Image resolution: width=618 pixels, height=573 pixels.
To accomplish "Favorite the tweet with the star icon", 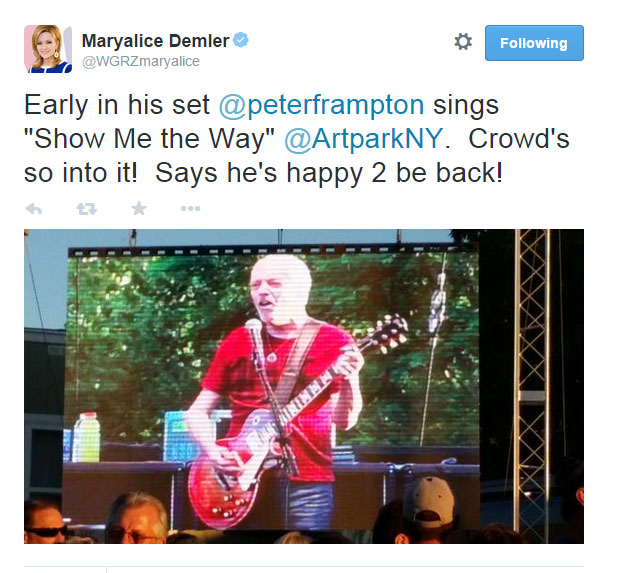I will 139,208.
